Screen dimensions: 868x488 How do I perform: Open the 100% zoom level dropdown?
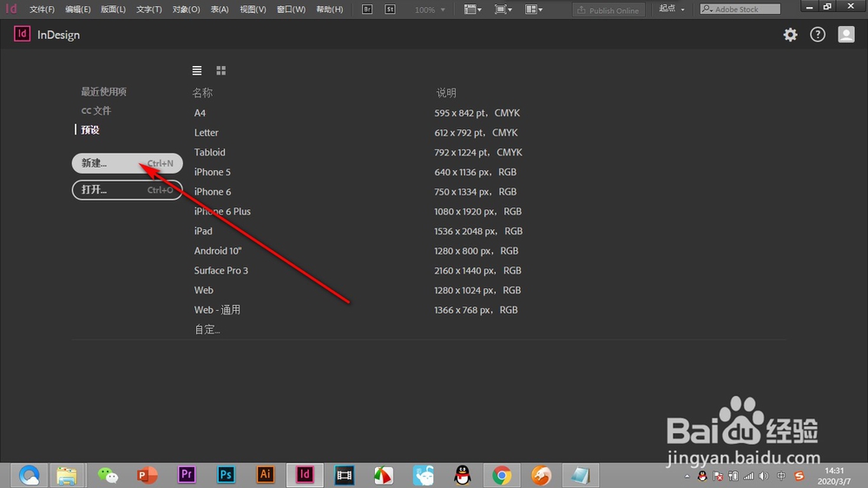point(431,10)
